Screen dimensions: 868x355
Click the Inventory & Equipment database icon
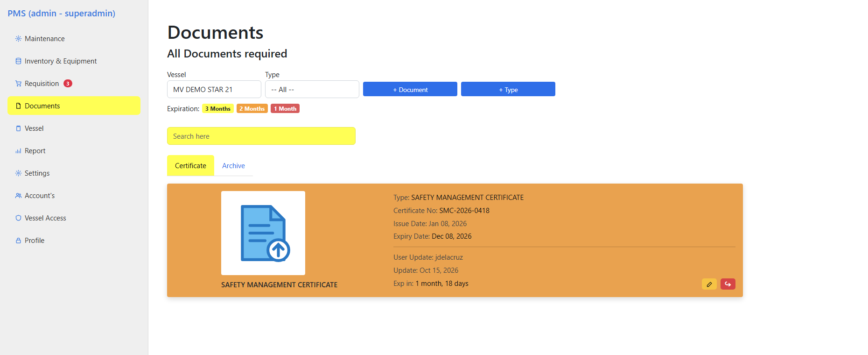click(x=18, y=61)
